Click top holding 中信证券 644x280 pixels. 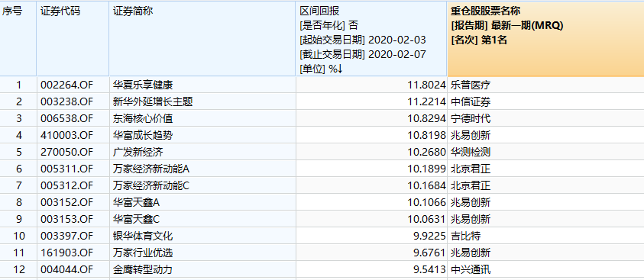tap(471, 102)
